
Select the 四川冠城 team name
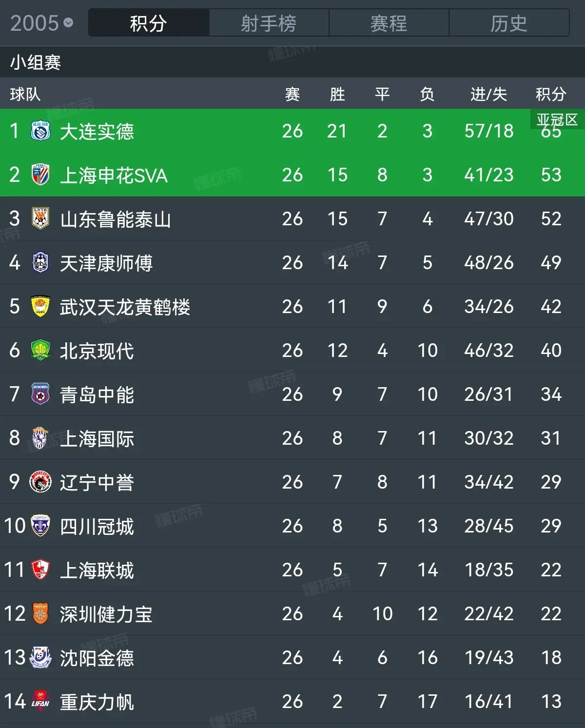point(97,527)
